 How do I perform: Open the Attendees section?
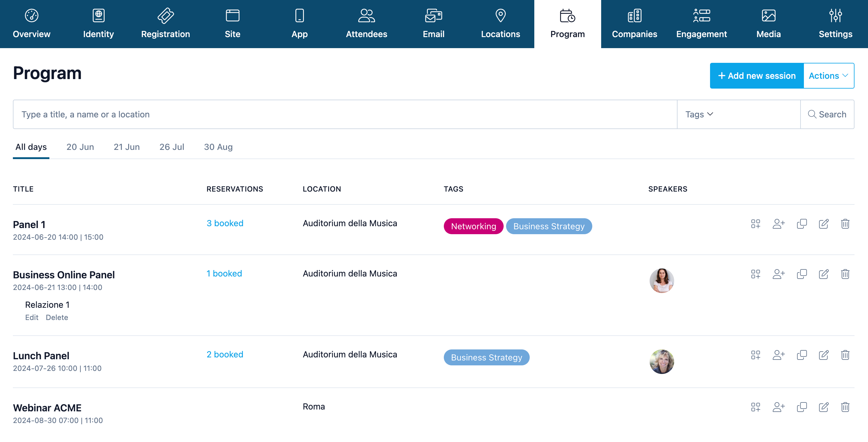click(x=367, y=24)
